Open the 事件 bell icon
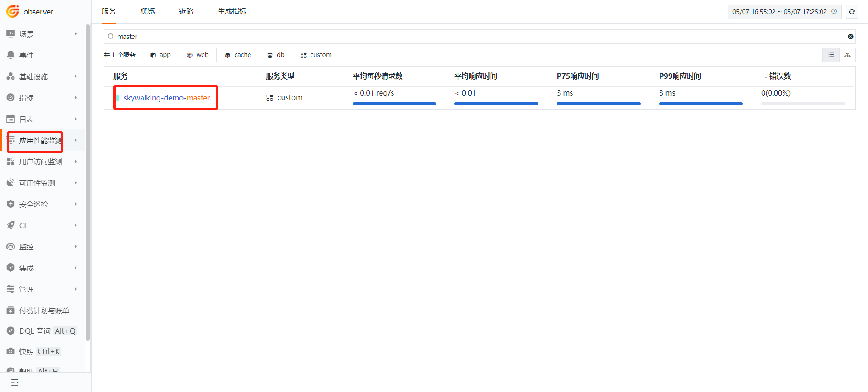 pyautogui.click(x=11, y=55)
